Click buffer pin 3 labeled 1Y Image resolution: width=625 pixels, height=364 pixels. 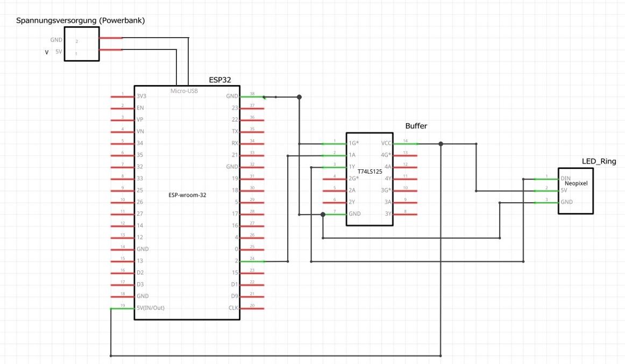pyautogui.click(x=334, y=167)
